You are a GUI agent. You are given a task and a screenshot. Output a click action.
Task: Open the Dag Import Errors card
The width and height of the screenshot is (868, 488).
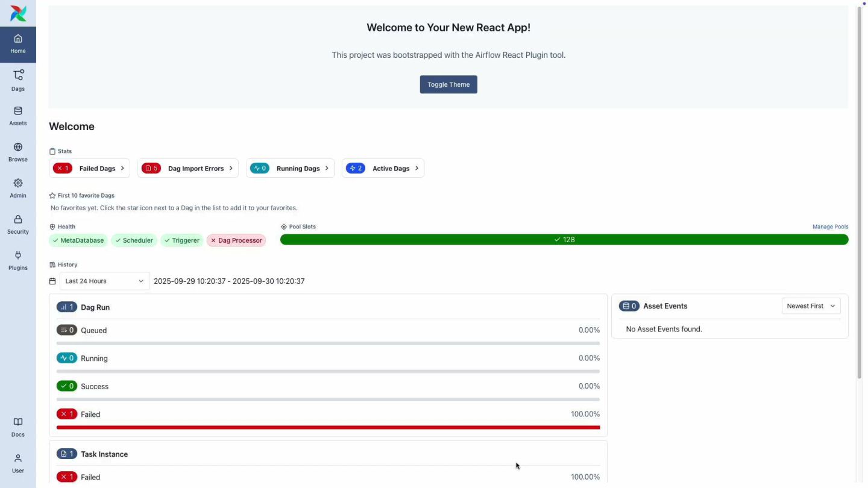point(188,169)
